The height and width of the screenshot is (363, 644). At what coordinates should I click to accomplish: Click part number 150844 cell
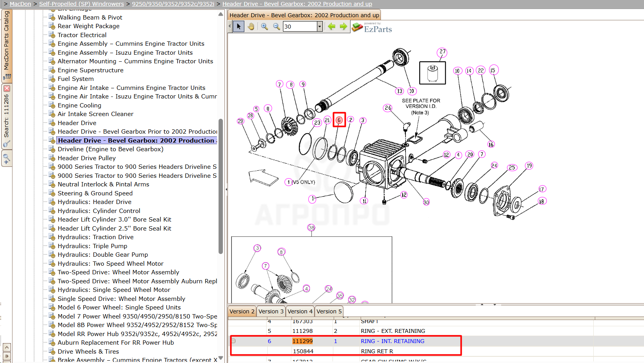click(x=303, y=351)
